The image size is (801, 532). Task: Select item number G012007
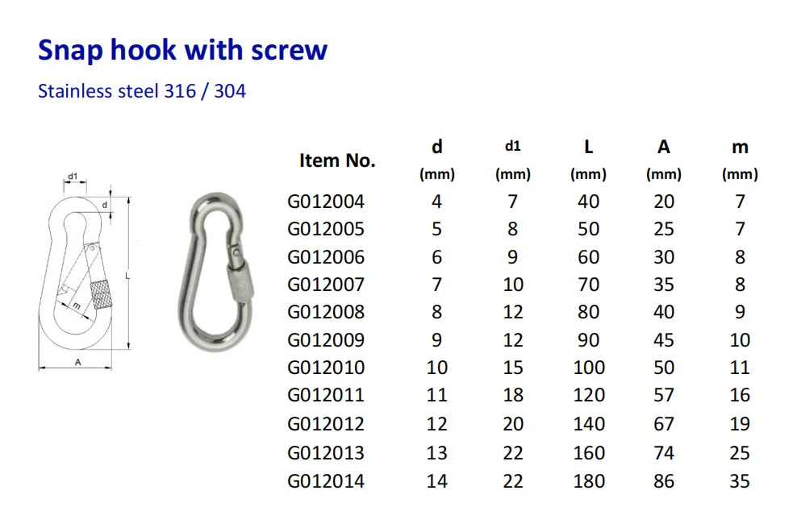click(x=326, y=285)
